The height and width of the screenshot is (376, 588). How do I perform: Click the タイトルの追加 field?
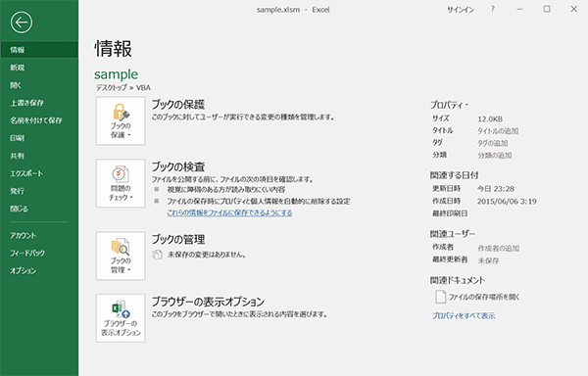click(498, 131)
